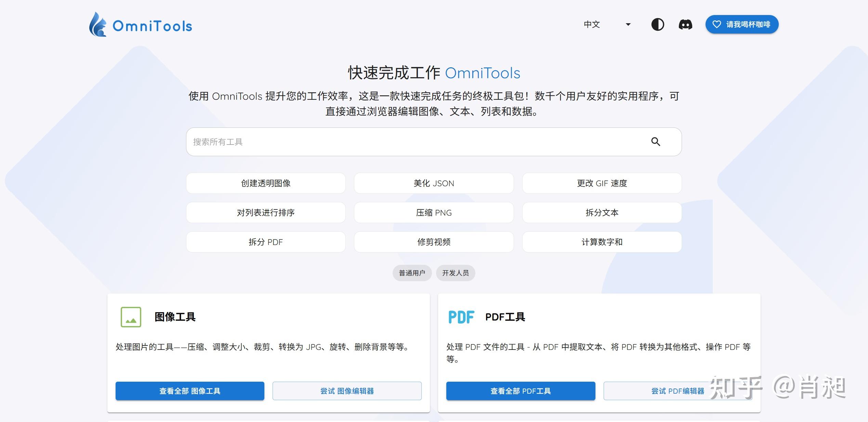Image resolution: width=868 pixels, height=422 pixels.
Task: Select the 普通用户 filter chip
Action: (x=412, y=273)
